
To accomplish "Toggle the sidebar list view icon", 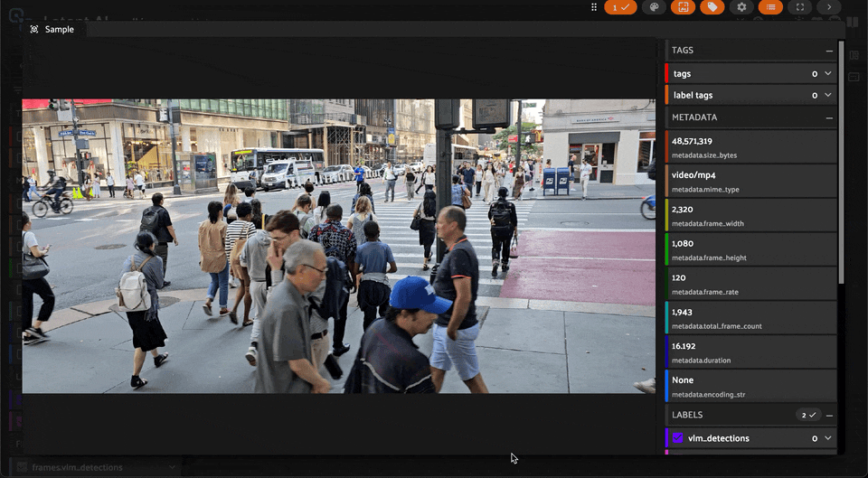I will [x=770, y=7].
